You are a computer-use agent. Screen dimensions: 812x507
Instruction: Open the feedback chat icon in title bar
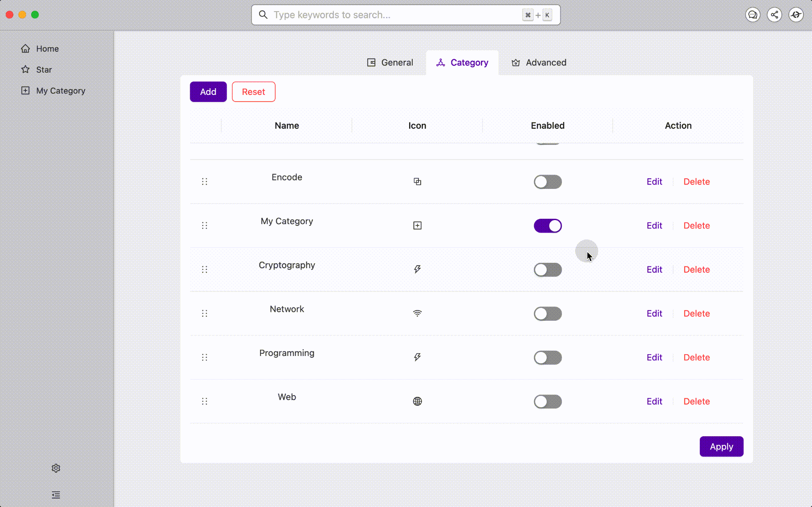753,15
